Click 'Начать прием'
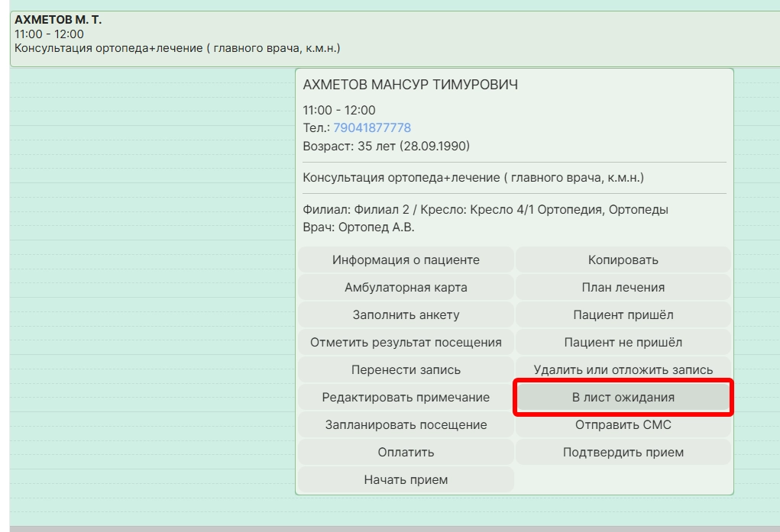This screenshot has height=532, width=780. (406, 480)
